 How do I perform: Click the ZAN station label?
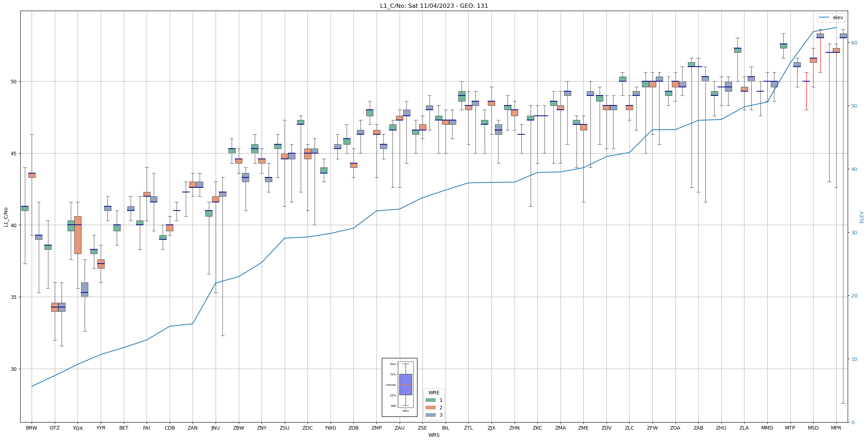click(x=193, y=428)
